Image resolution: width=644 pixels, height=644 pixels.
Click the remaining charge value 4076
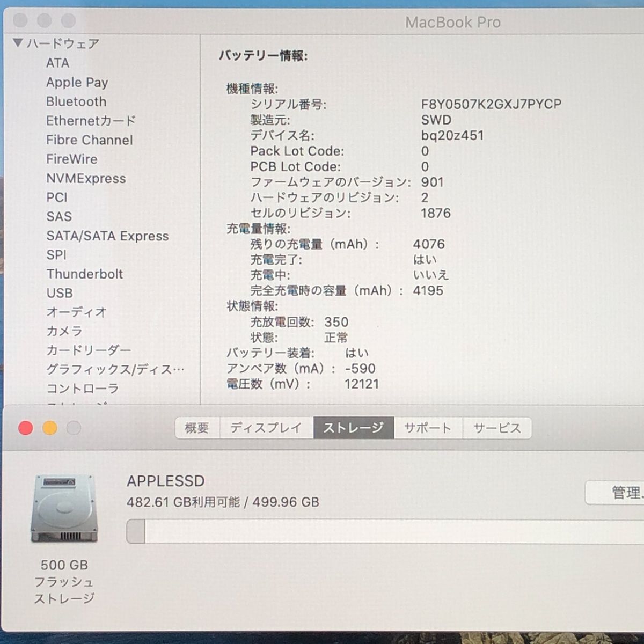pos(429,244)
